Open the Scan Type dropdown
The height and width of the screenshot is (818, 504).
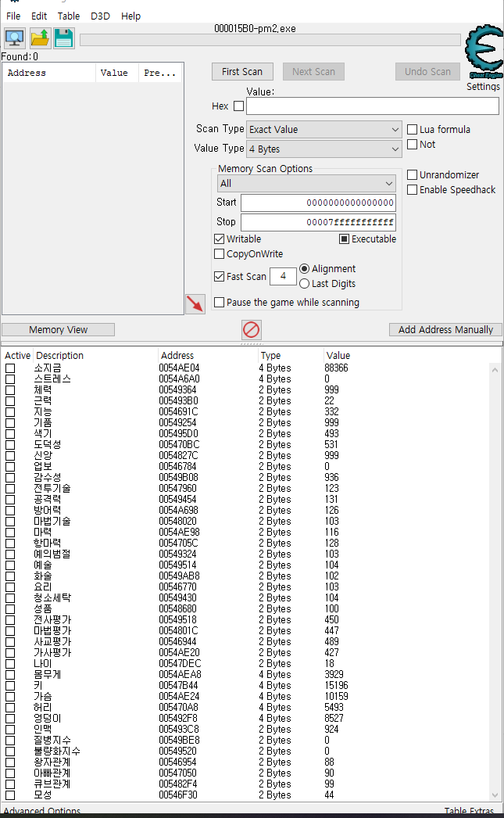(x=323, y=129)
